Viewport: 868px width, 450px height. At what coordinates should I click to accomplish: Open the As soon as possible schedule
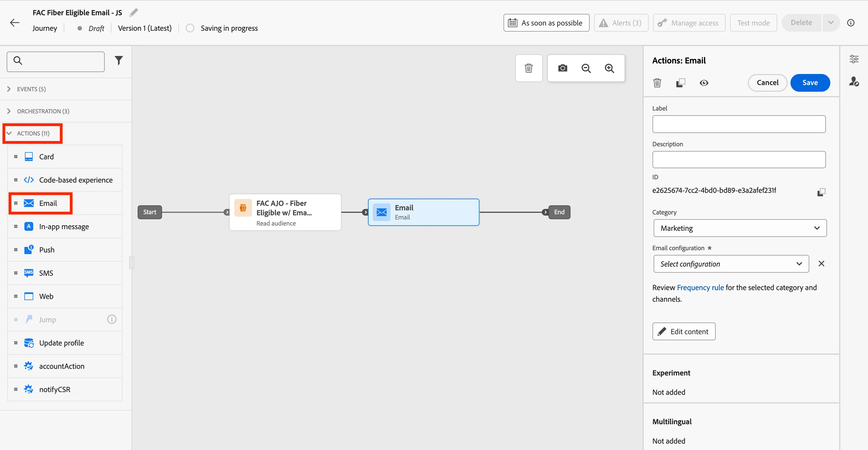pos(546,23)
